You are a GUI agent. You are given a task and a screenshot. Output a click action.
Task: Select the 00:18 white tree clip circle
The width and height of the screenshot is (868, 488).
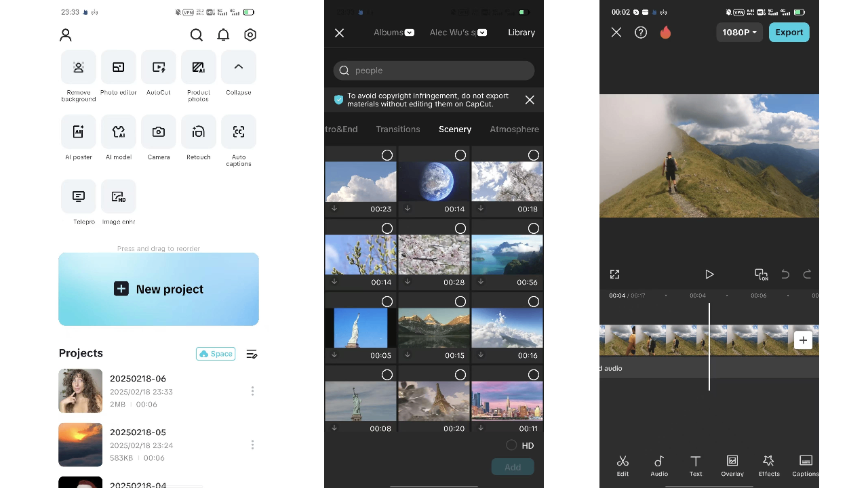point(534,155)
